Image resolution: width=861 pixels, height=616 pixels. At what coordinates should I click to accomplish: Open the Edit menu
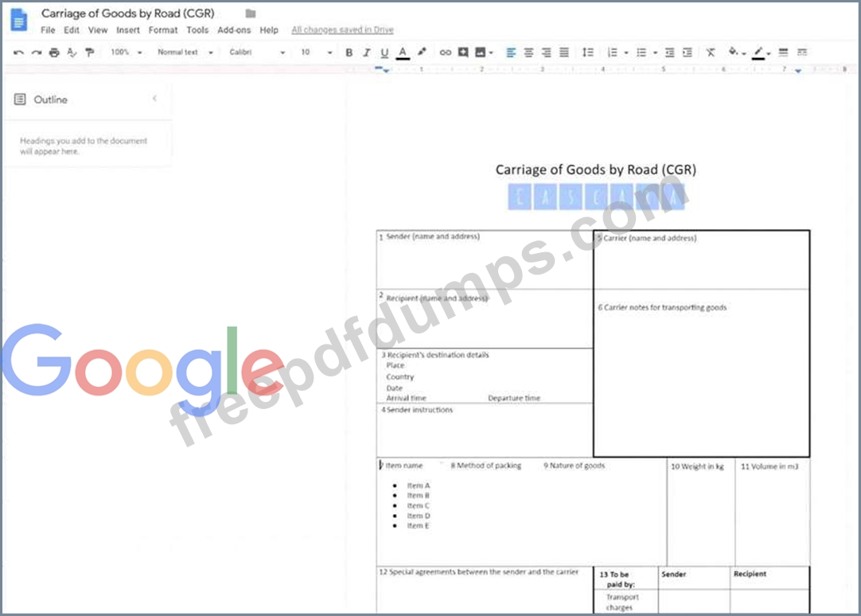[72, 29]
